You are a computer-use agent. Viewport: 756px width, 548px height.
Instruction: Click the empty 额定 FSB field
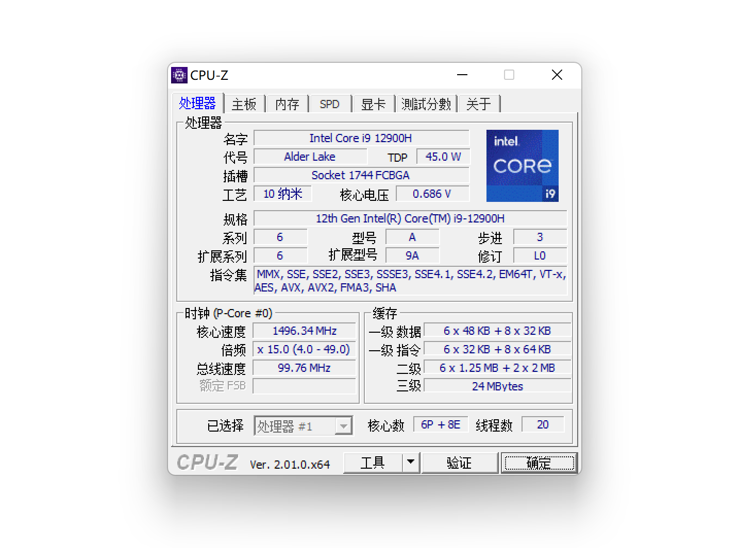point(304,386)
